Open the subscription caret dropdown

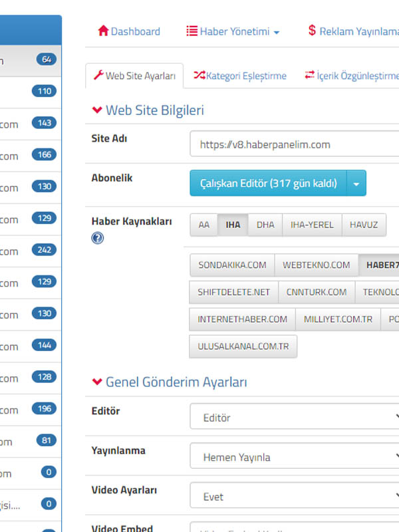coord(356,183)
